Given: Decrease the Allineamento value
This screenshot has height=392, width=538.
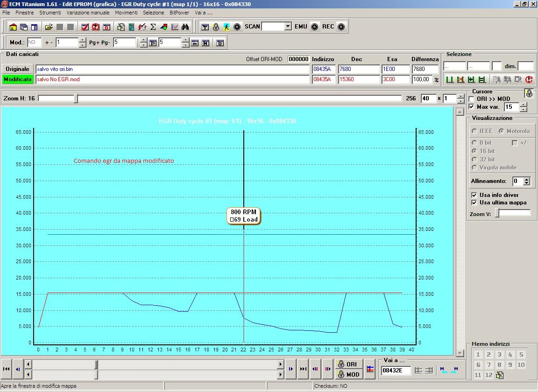Looking at the screenshot, I should (527, 183).
